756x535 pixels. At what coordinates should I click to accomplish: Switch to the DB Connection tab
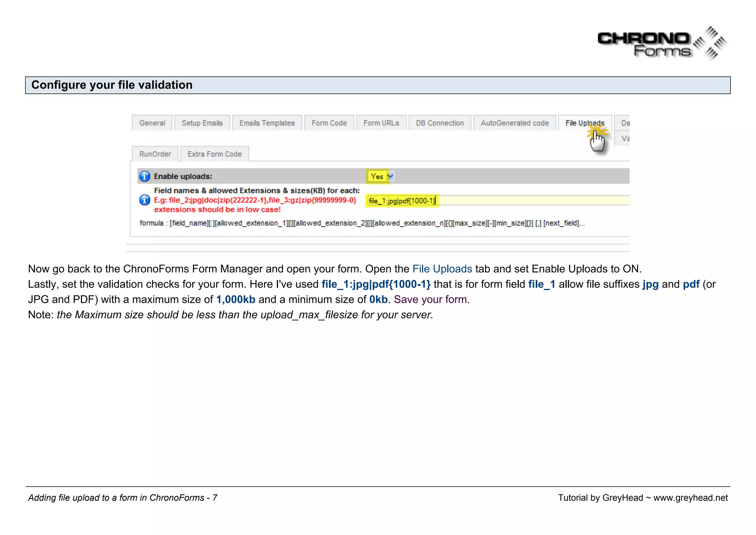[440, 123]
